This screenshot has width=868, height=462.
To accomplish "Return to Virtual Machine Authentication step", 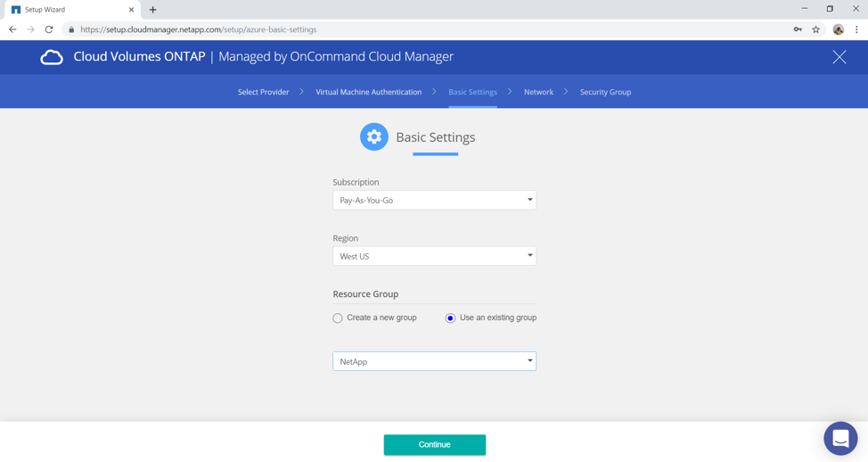I will 368,92.
